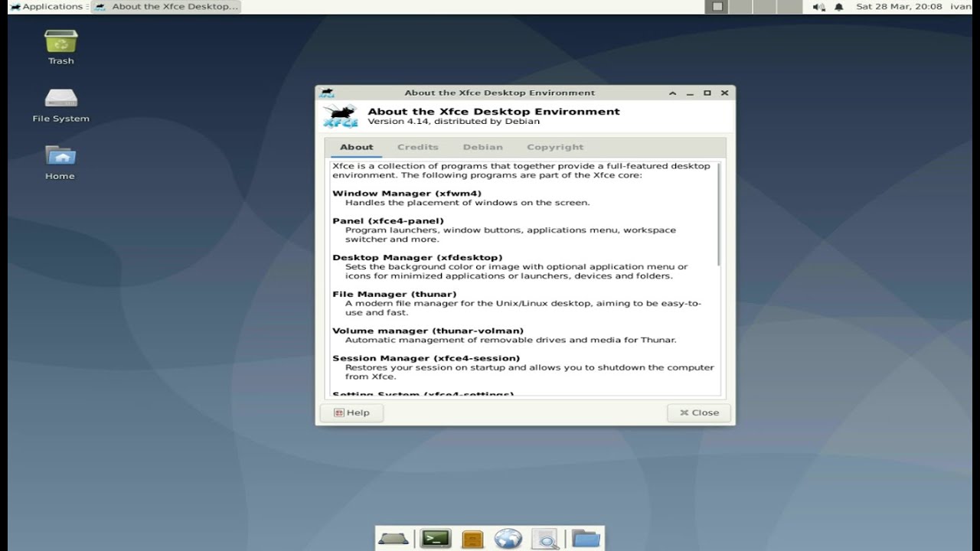
Task: Click the Close button in dialog
Action: (699, 412)
